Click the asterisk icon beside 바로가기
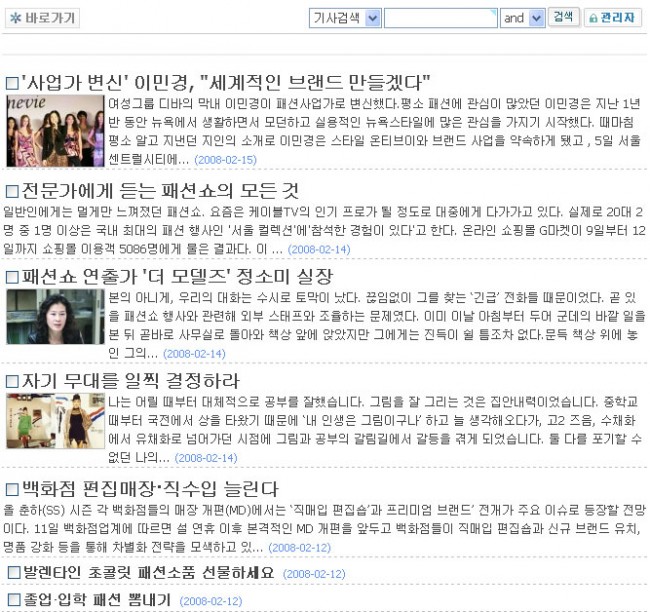Viewport: 650px width, 612px height. point(15,18)
